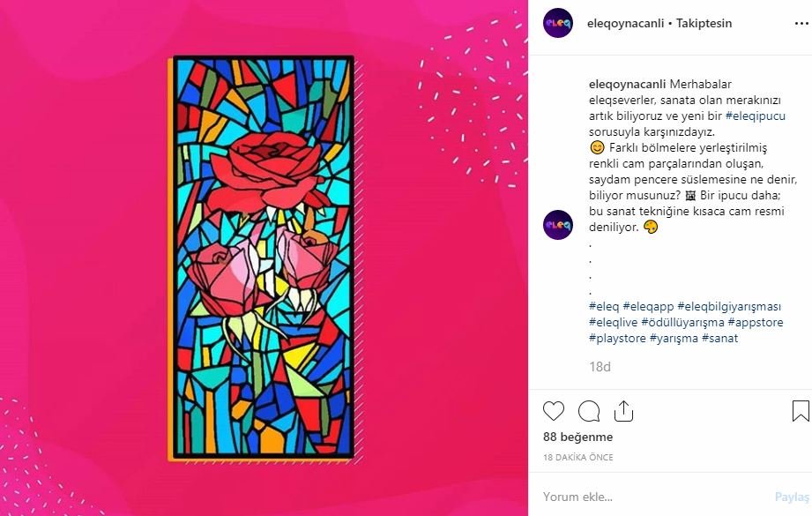This screenshot has height=516, width=812.
Task: Toggle the Takiptesin following status
Action: [704, 23]
